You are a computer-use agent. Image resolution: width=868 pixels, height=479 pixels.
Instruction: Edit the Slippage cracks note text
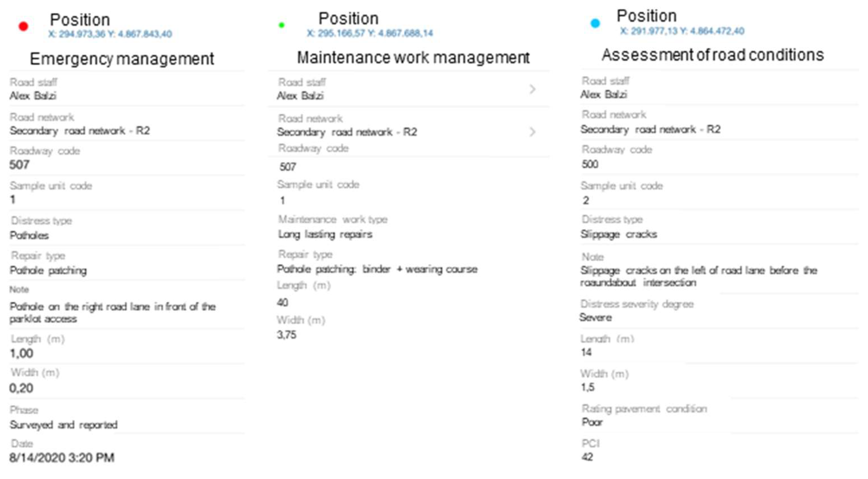click(x=698, y=276)
